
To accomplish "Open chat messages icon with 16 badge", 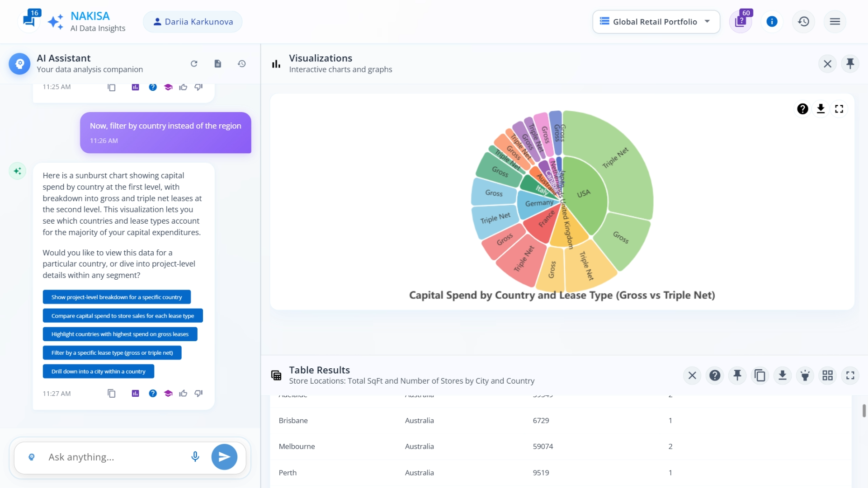I will click(29, 21).
